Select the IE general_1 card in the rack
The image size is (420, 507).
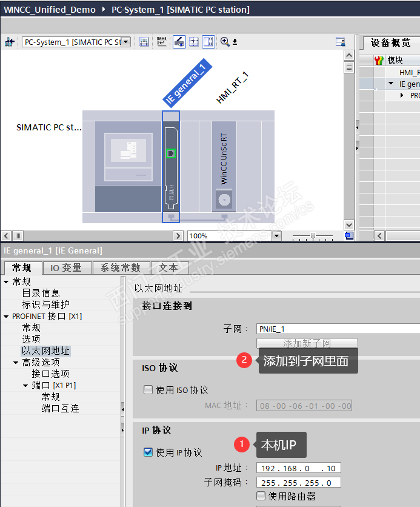[170, 167]
